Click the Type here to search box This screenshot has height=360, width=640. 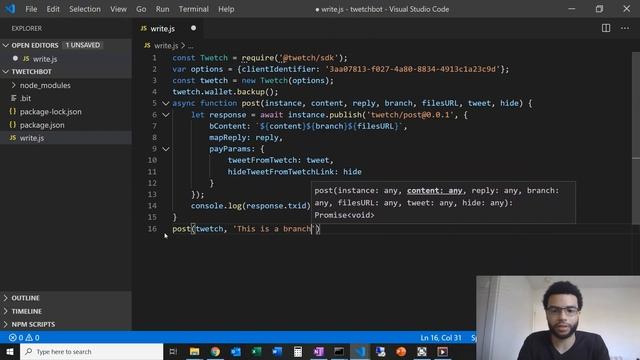point(91,351)
